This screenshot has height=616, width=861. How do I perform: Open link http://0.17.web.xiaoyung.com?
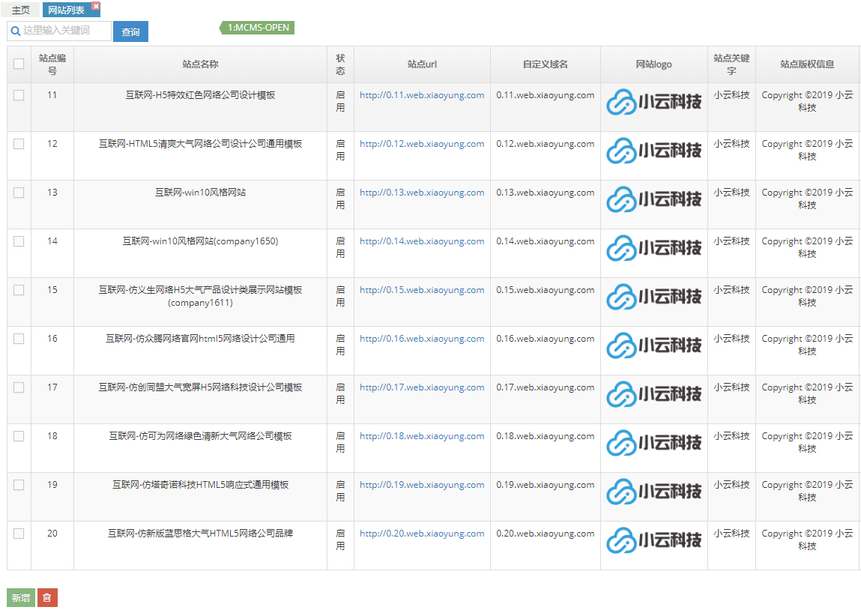tap(422, 387)
